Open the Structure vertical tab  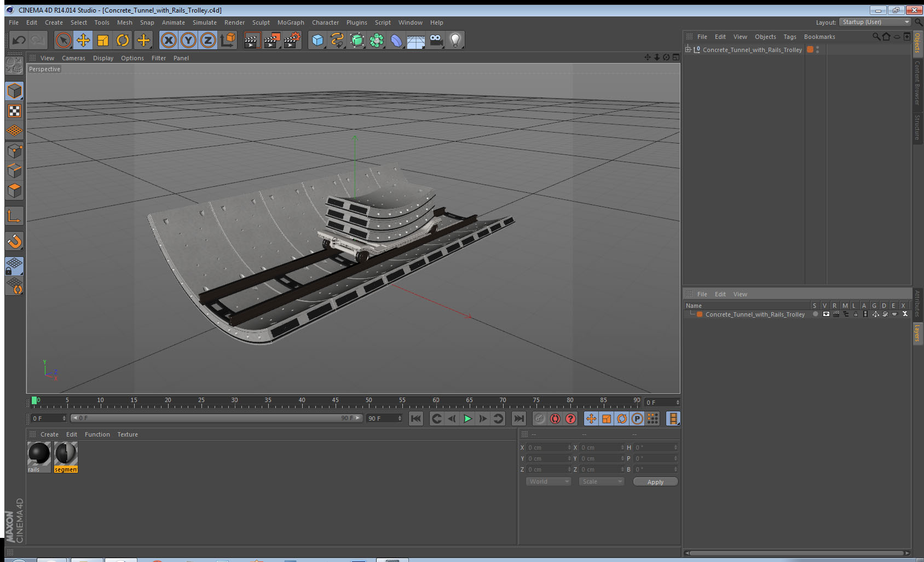tap(917, 127)
